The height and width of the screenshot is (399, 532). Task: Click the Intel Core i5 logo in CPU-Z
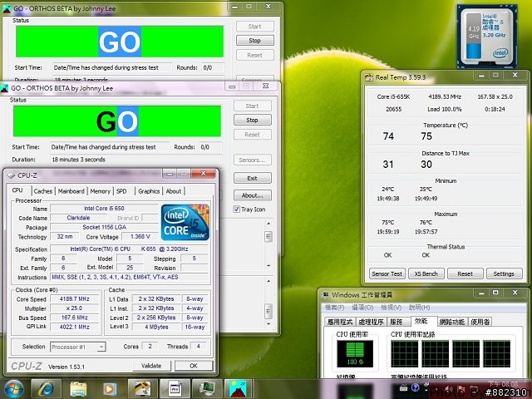(x=185, y=222)
